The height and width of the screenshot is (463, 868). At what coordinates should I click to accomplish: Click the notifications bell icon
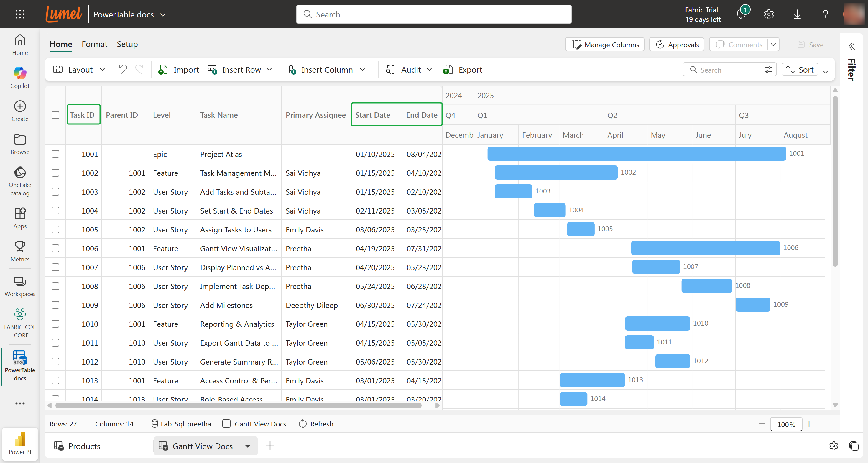741,14
